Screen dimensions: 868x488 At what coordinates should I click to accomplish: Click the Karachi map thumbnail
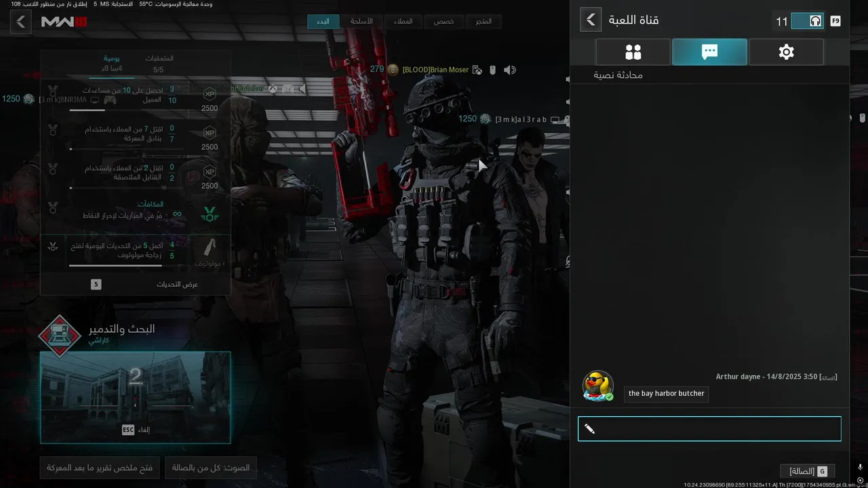[x=136, y=397]
